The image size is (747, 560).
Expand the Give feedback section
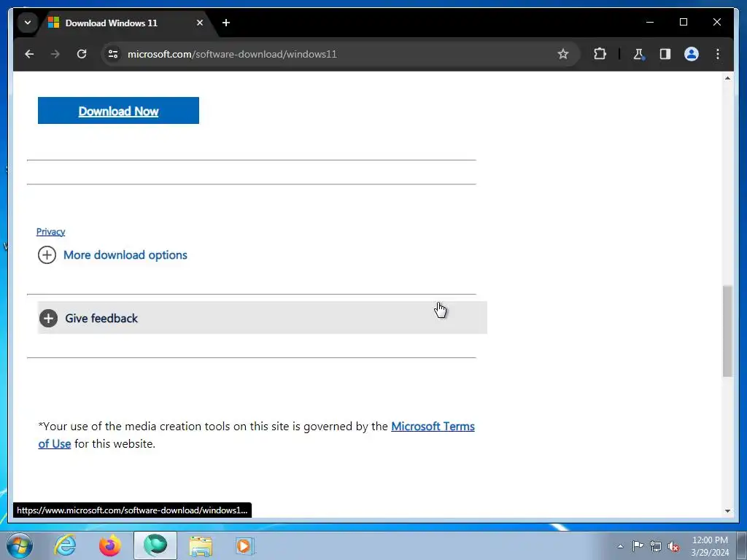pyautogui.click(x=262, y=318)
